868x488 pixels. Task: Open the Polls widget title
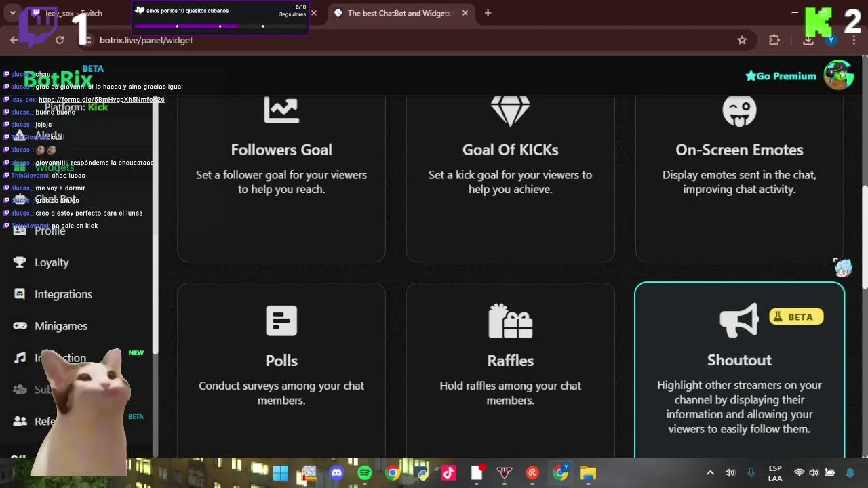281,361
